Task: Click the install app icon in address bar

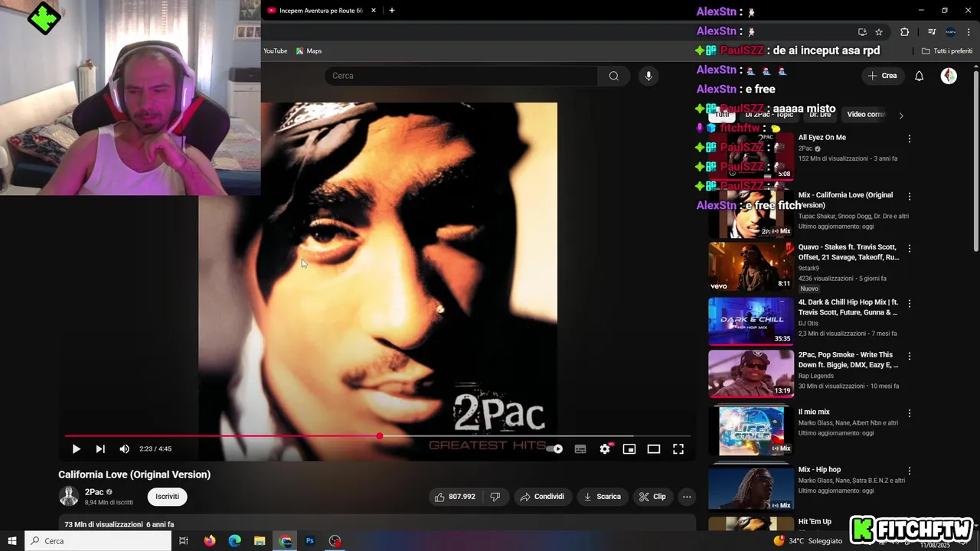Action: (862, 32)
